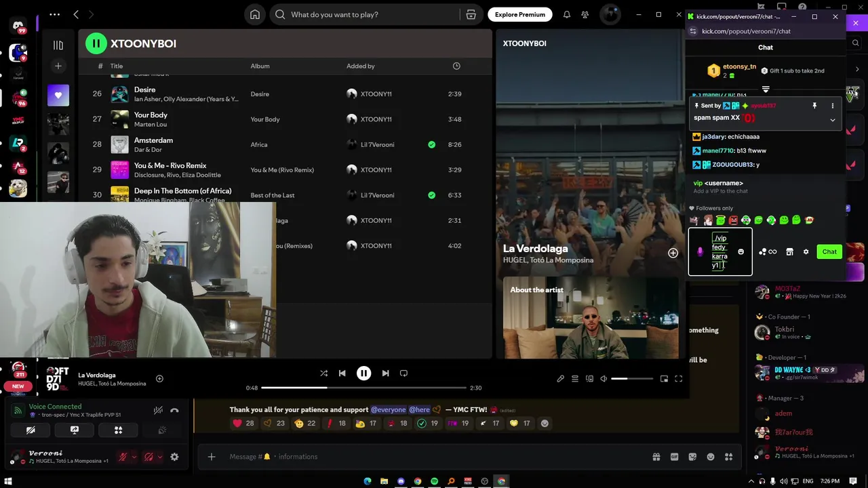Skip to previous track

coord(342,373)
